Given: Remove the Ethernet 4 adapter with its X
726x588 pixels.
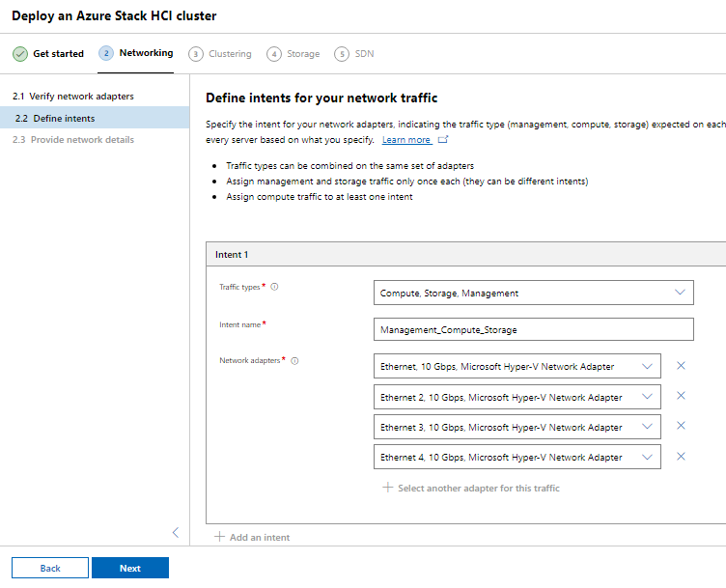Looking at the screenshot, I should click(681, 457).
